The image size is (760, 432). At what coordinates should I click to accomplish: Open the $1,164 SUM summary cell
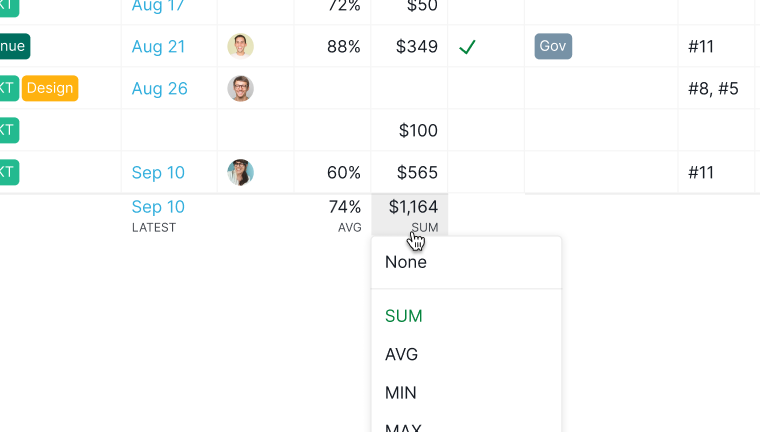click(410, 215)
